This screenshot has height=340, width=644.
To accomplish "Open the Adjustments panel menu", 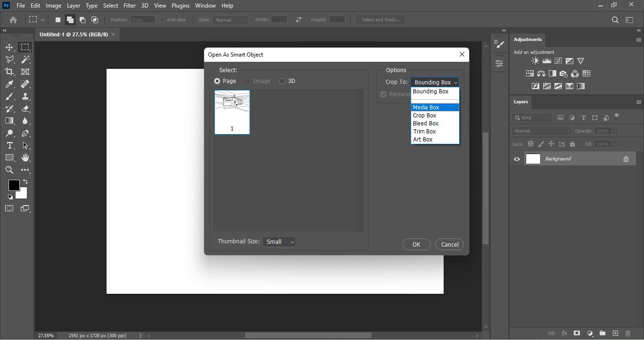I will pyautogui.click(x=638, y=40).
